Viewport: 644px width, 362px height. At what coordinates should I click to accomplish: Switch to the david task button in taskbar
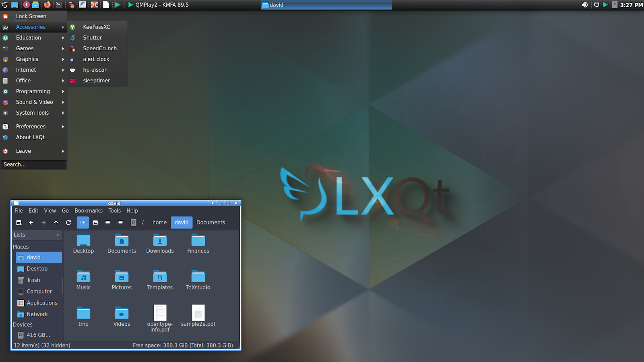pyautogui.click(x=326, y=5)
